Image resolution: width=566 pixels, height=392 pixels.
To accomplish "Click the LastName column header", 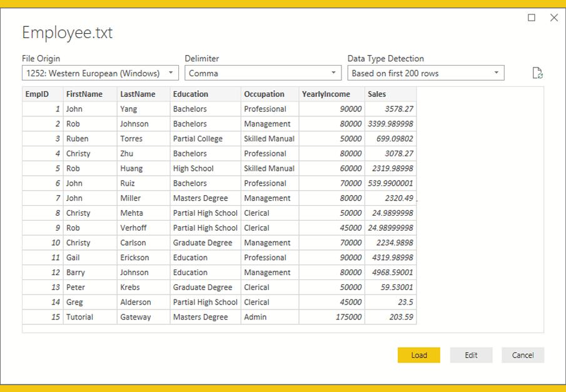I will click(143, 94).
